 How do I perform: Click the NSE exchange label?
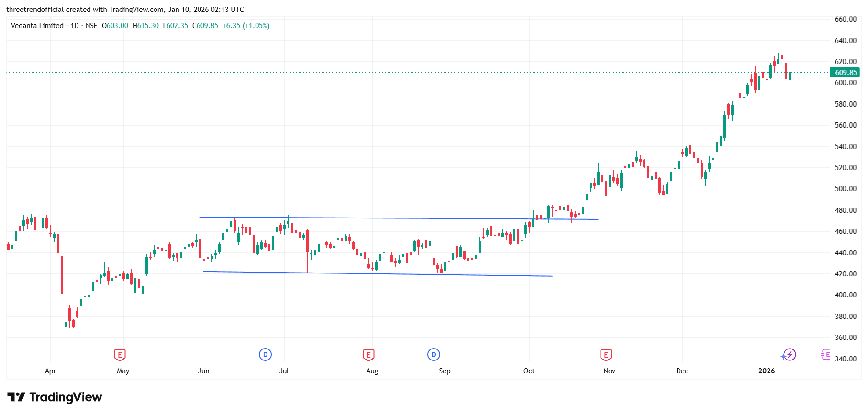[x=91, y=26]
